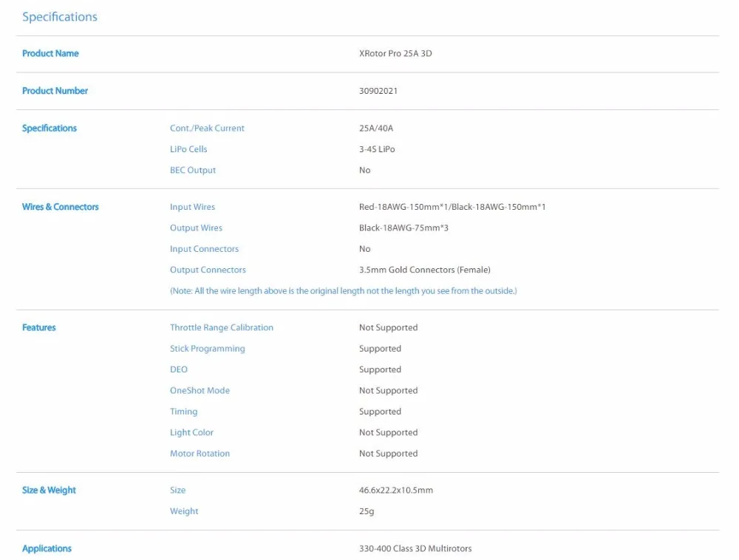Select product number 30902021
This screenshot has width=739, height=560.
[x=378, y=91]
